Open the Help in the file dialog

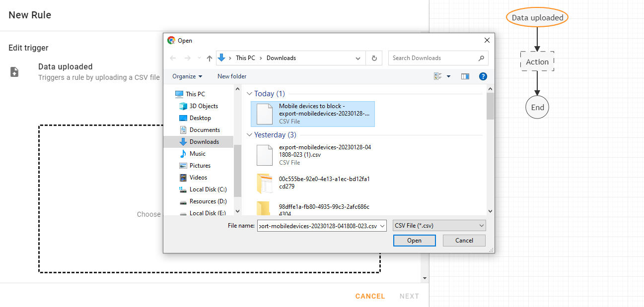coord(483,76)
